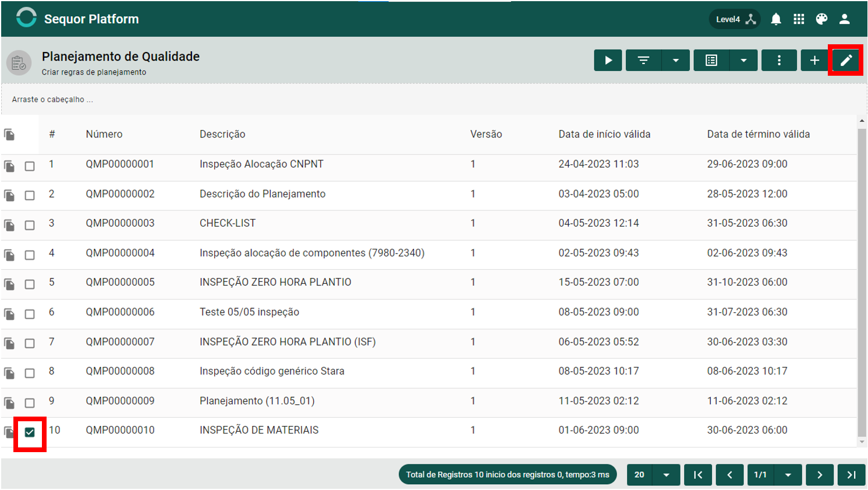Image resolution: width=868 pixels, height=490 pixels.
Task: Click QMP00000006 number cell
Action: 120,312
